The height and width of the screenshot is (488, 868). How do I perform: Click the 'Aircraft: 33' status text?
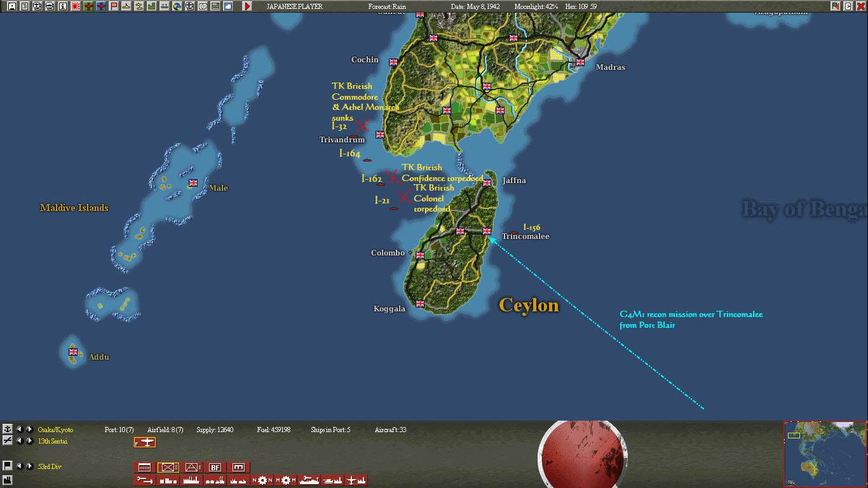click(x=391, y=430)
